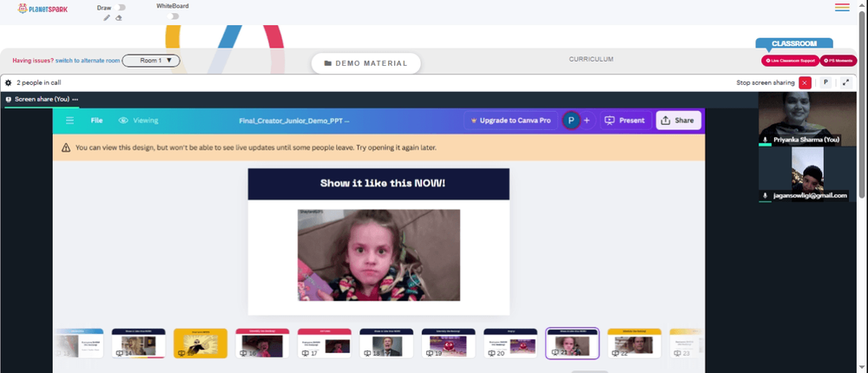Click jagansowligi@gmail.com video tile
The image size is (868, 373).
[806, 173]
